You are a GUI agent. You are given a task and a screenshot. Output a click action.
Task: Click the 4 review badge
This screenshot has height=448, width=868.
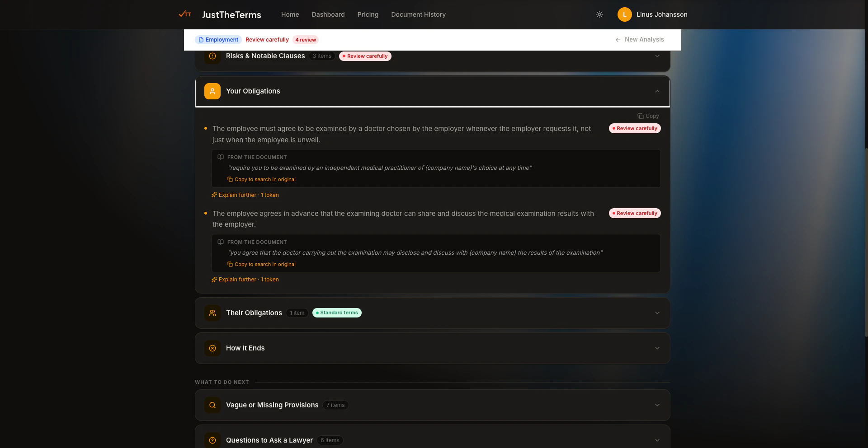tap(306, 40)
